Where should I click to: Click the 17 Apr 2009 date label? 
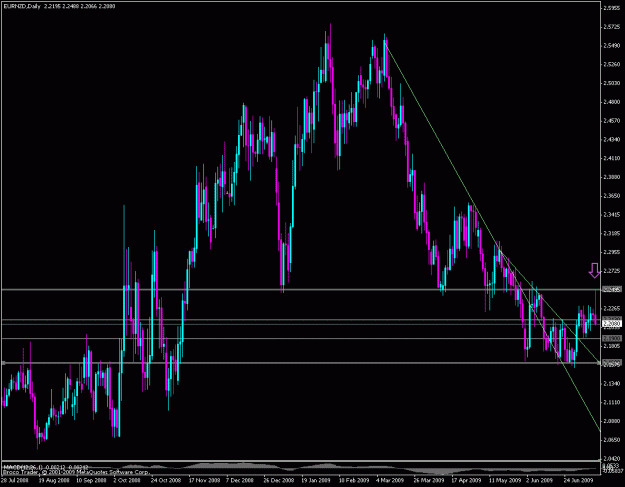(466, 481)
